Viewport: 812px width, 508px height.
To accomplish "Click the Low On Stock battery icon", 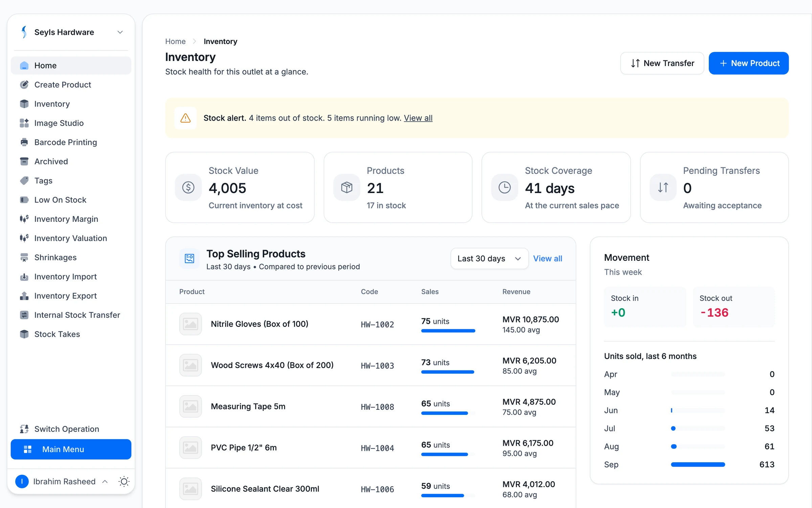I will point(24,200).
